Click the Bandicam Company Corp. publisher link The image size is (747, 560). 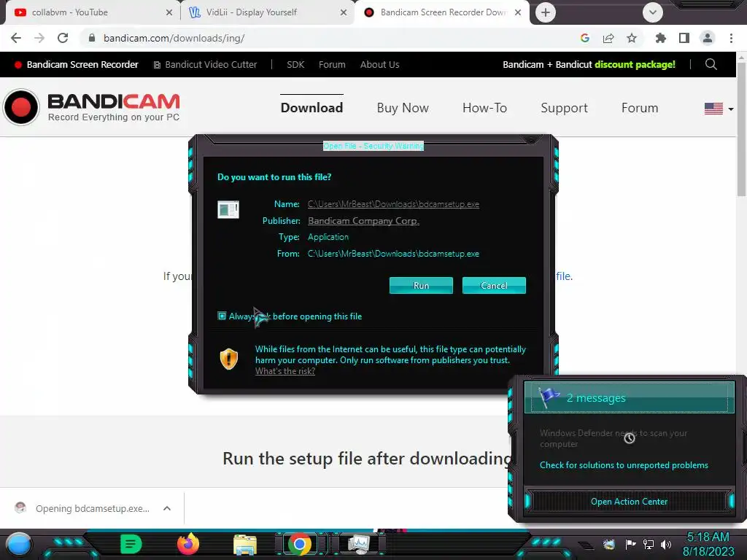coord(363,221)
